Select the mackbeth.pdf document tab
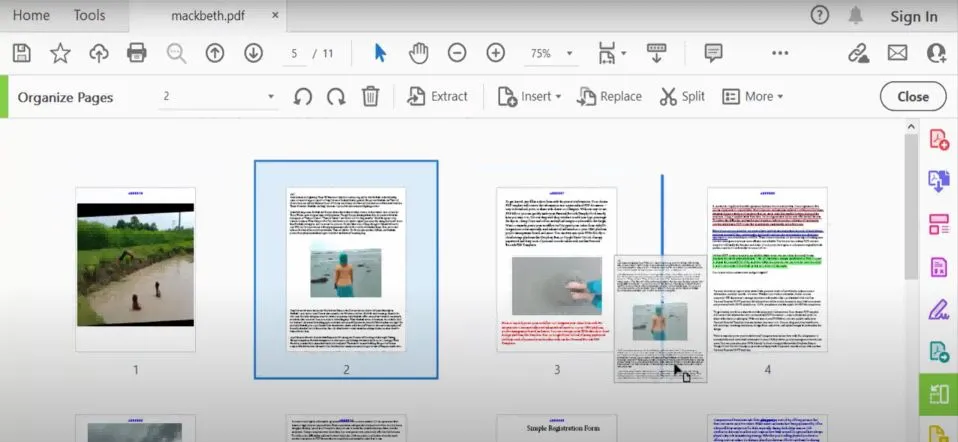 point(208,16)
